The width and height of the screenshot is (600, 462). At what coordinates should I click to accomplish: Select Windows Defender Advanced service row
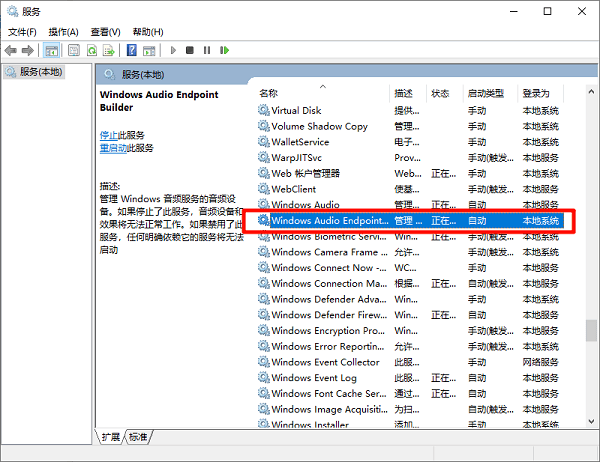click(x=410, y=299)
